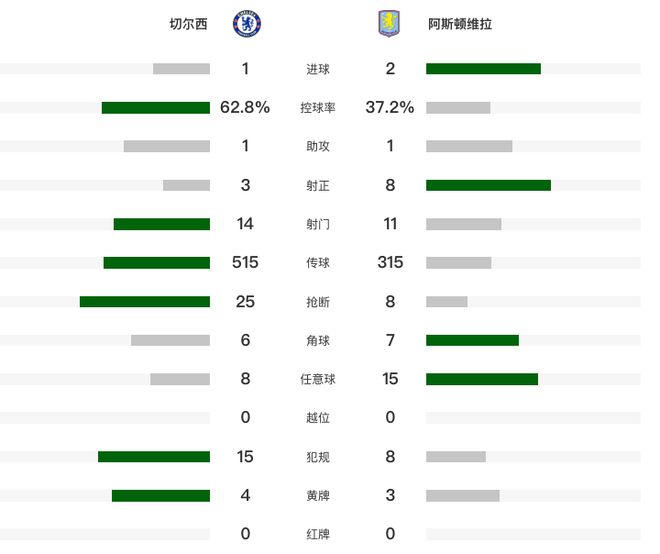Screen dimensions: 660x554
Task: Select the 切尔西 team name
Action: 189,25
